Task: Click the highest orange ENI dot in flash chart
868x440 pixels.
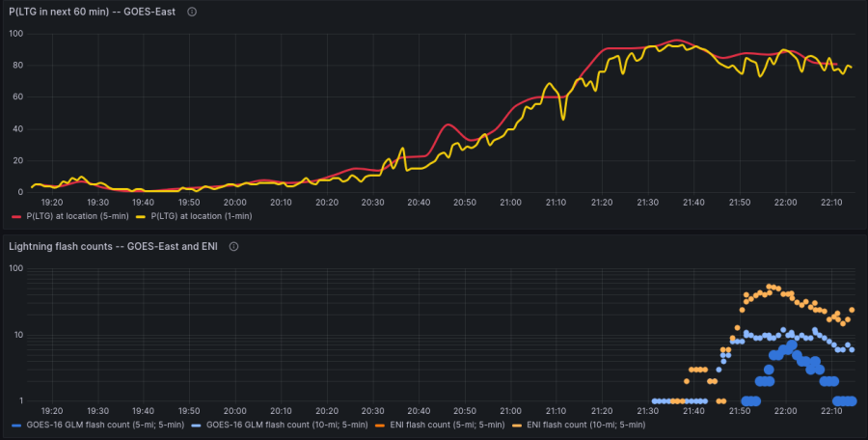Action: (x=770, y=286)
